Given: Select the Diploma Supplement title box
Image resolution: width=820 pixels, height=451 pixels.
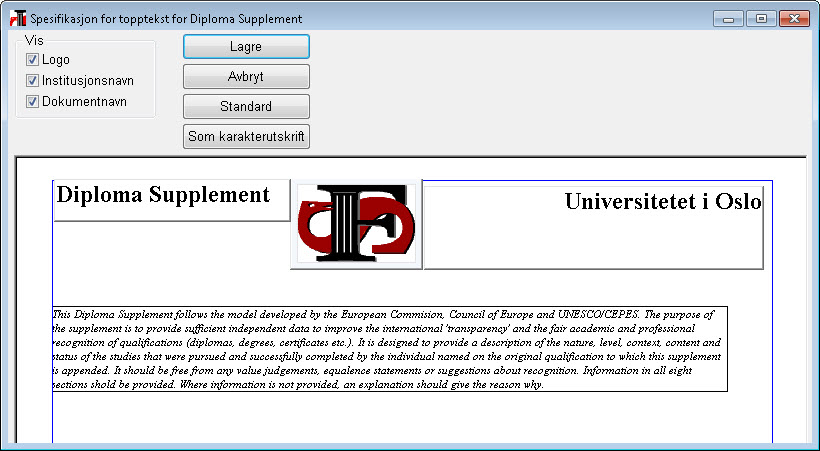Looking at the screenshot, I should click(x=172, y=200).
